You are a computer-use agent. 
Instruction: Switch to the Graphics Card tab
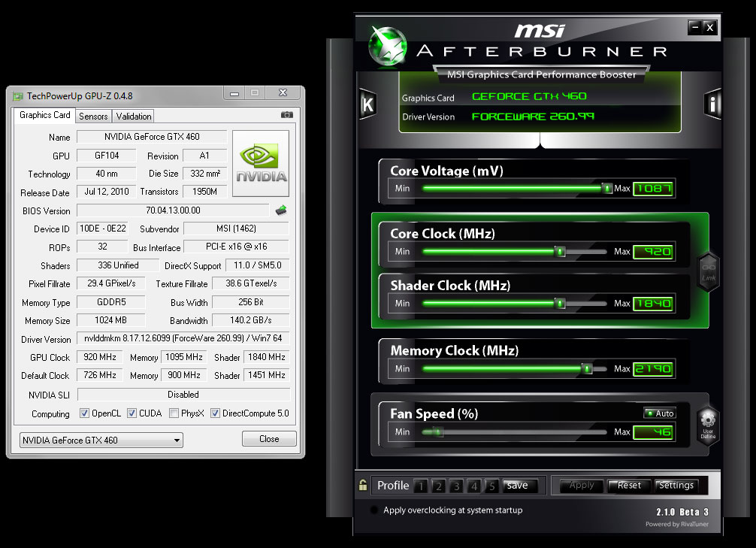(x=45, y=115)
